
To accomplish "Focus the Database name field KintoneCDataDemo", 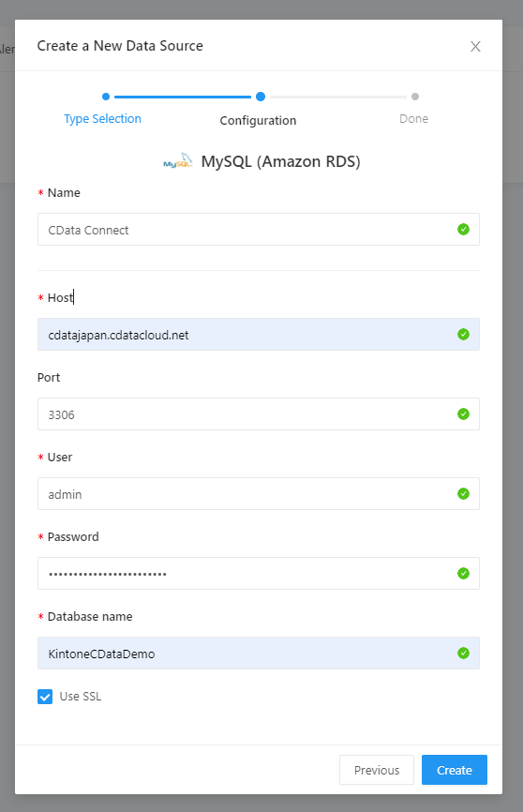I will pos(259,654).
